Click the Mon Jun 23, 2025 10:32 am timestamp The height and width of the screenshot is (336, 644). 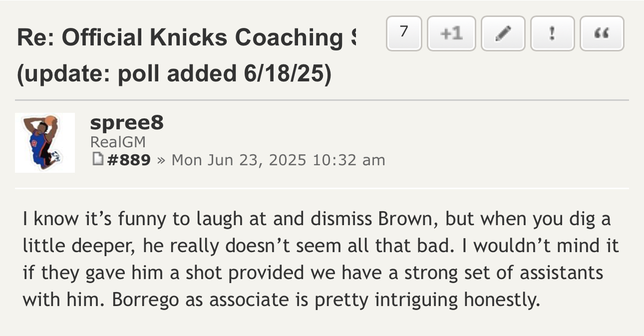pos(278,160)
